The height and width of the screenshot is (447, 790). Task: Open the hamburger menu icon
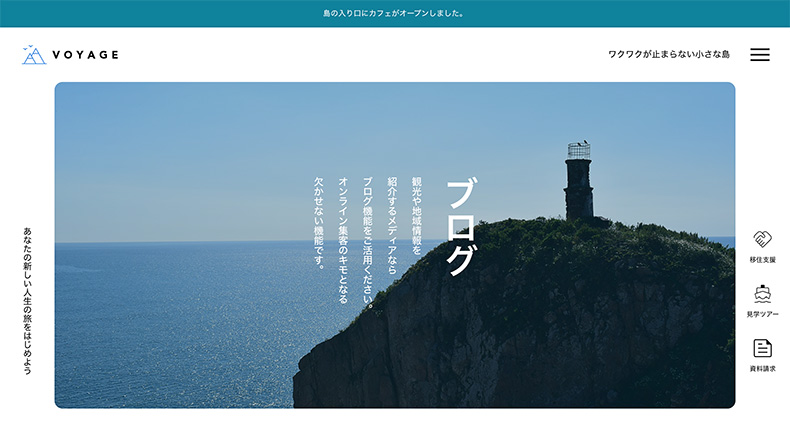(760, 54)
